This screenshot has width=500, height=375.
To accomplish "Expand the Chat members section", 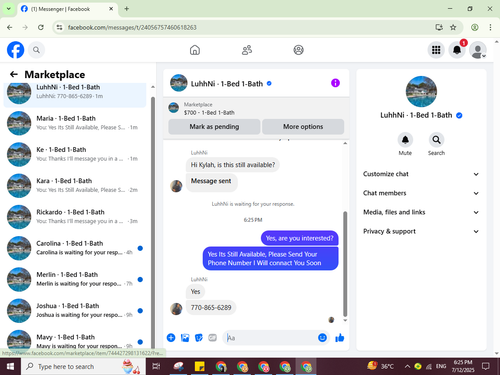I will [421, 193].
